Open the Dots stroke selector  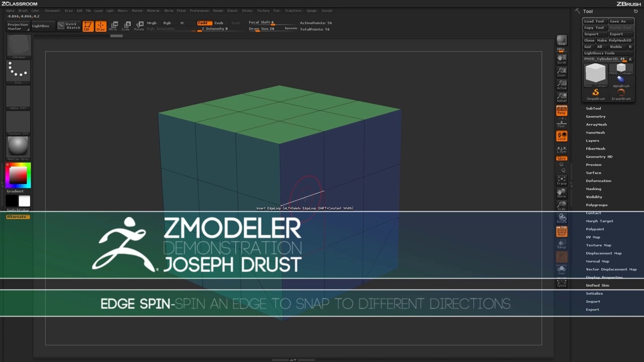pos(19,72)
